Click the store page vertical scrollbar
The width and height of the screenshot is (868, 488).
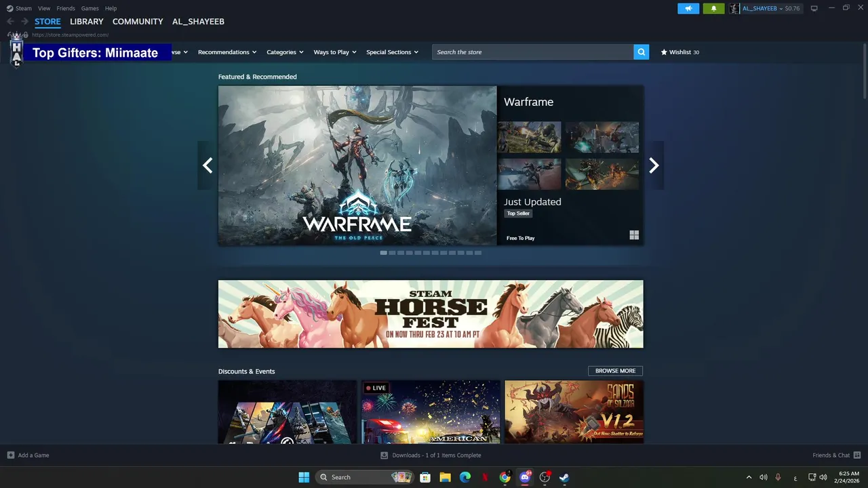tap(865, 71)
